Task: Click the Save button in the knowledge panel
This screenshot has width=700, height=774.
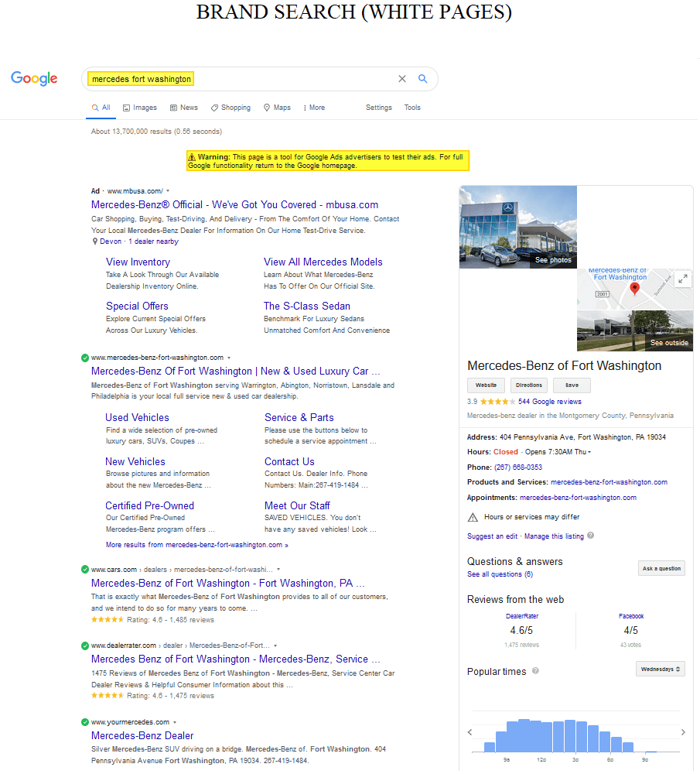Action: pyautogui.click(x=572, y=385)
